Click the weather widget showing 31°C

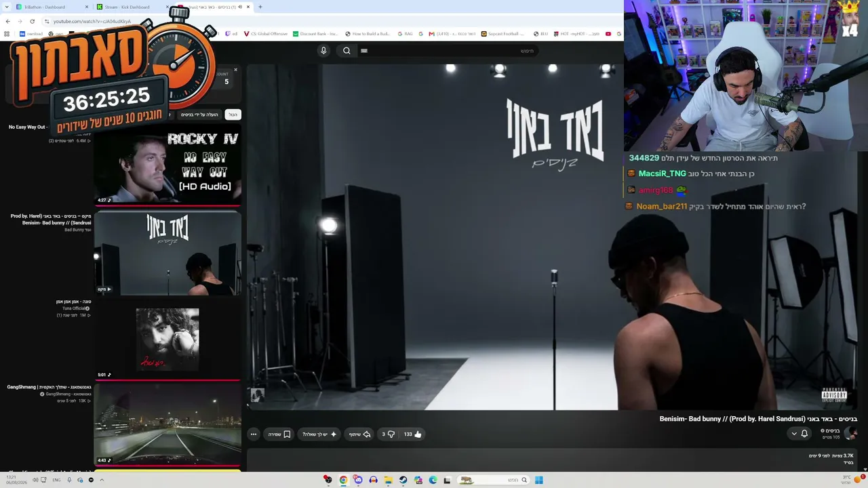click(852, 479)
